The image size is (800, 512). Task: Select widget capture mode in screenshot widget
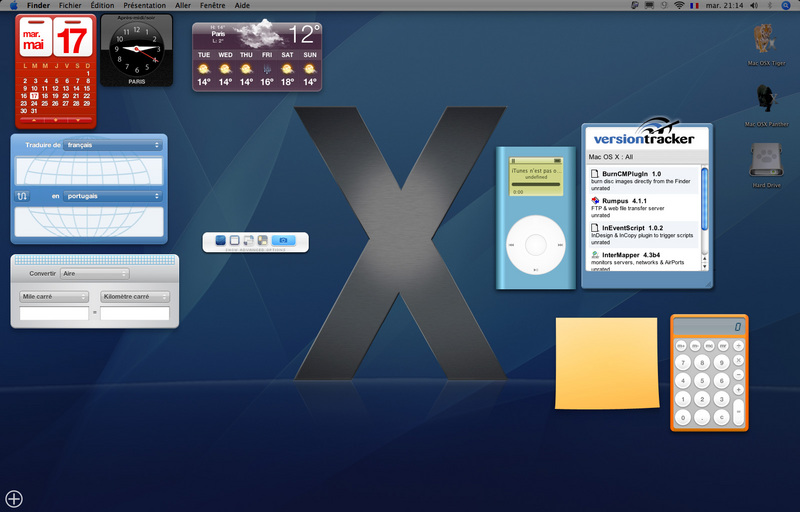pyautogui.click(x=262, y=240)
